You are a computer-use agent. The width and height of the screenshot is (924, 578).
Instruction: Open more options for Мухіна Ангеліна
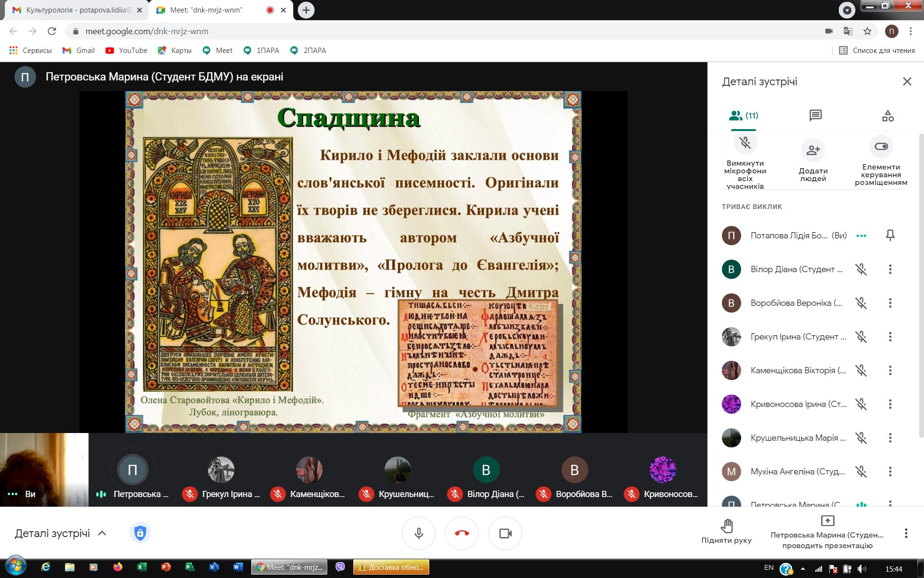890,472
